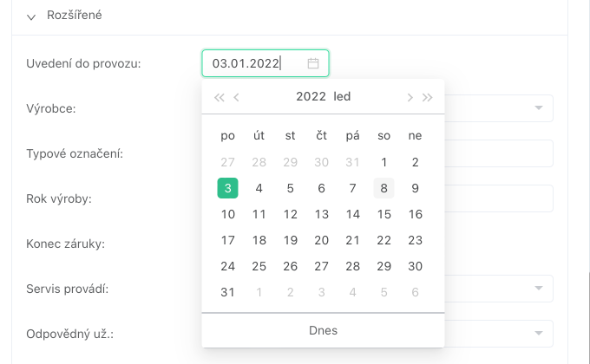Select day 8 in the calendar
This screenshot has height=364, width=590.
[x=384, y=188]
